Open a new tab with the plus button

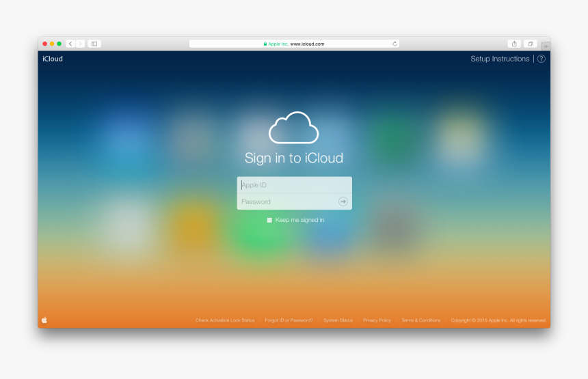546,46
